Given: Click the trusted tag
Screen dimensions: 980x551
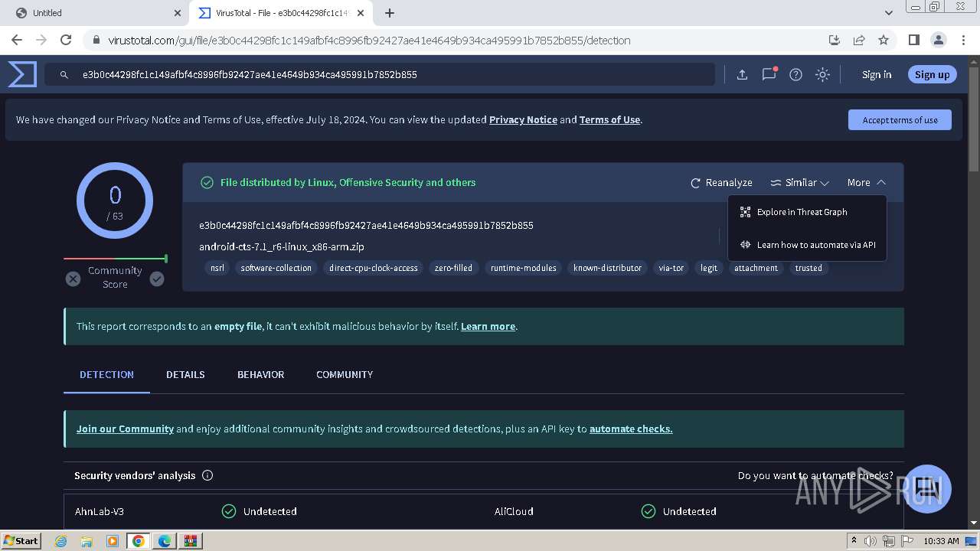Looking at the screenshot, I should (808, 268).
